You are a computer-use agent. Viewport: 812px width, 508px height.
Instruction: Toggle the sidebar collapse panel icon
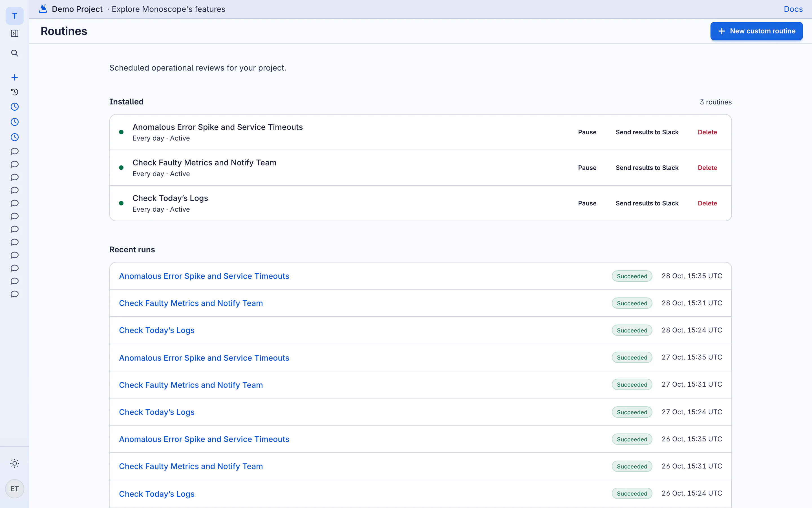point(14,33)
